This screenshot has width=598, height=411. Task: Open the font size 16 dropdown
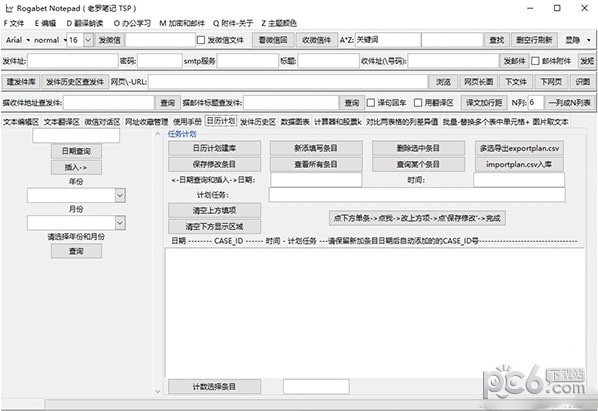(x=88, y=40)
